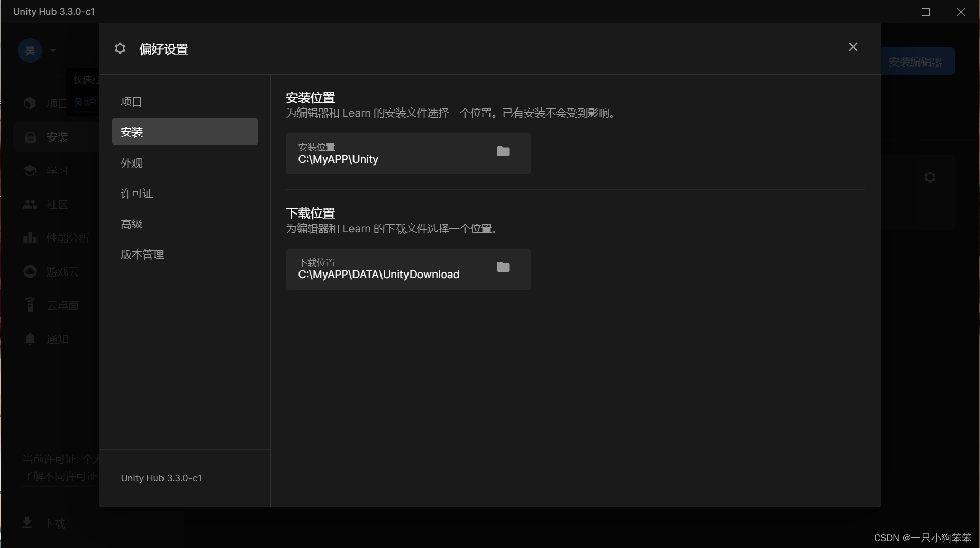980x548 pixels.
Task: Click the 下载 download icon at bottom left
Action: (x=27, y=523)
